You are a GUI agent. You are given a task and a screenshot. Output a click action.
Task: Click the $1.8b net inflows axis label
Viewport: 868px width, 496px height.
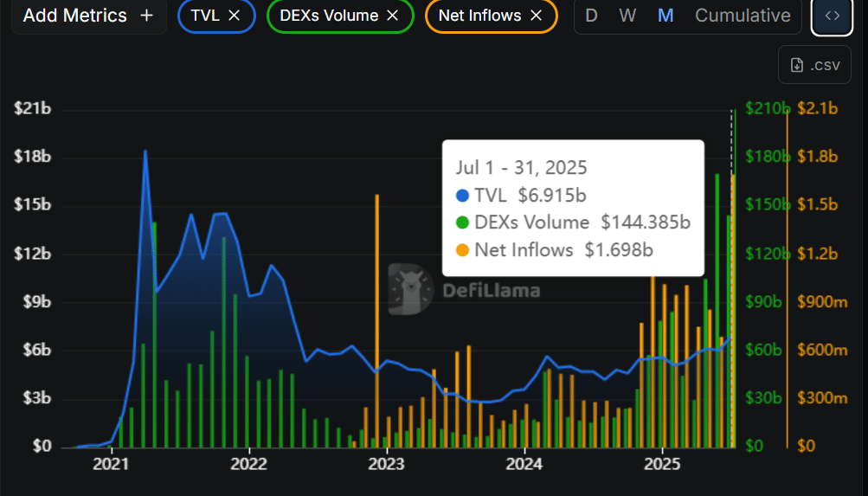click(x=818, y=157)
